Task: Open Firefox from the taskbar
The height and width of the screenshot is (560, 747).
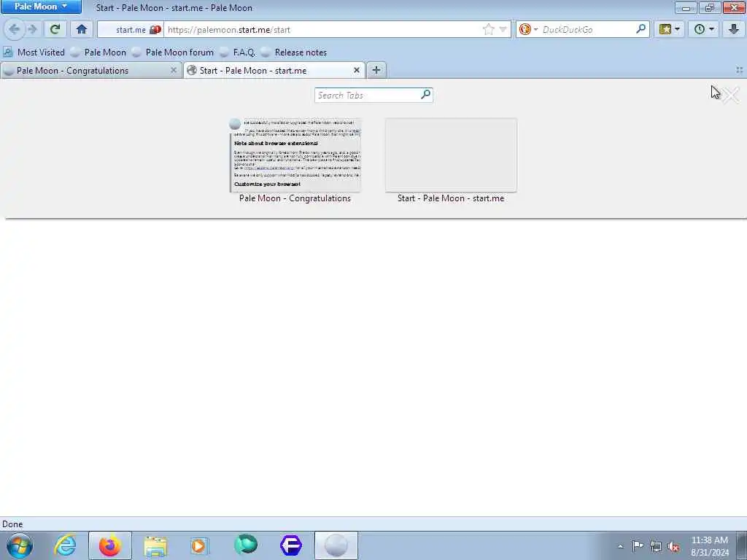Action: pos(110,545)
